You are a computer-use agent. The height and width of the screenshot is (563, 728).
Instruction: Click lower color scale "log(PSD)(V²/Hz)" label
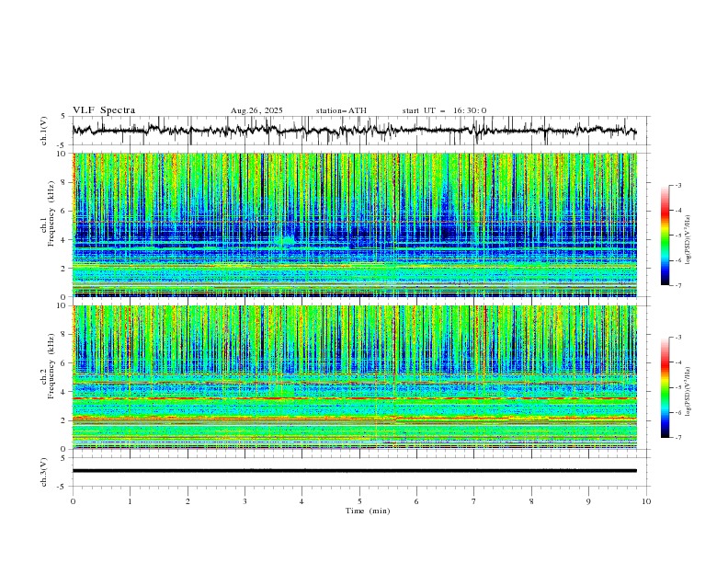point(688,392)
